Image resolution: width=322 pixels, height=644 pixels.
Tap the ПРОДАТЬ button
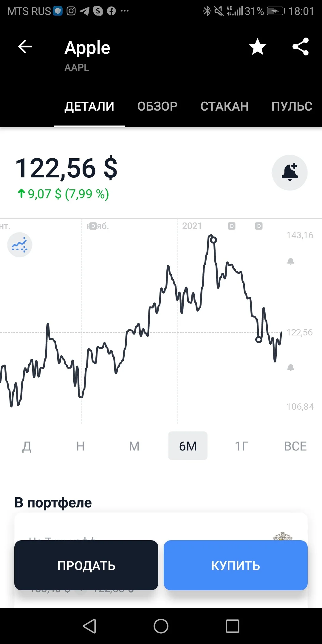pos(86,565)
